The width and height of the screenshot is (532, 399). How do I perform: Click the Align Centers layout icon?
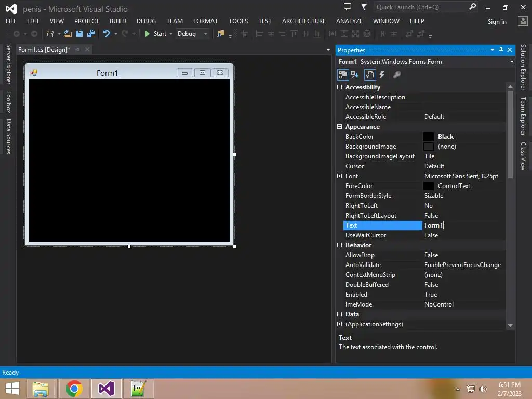pyautogui.click(x=271, y=34)
